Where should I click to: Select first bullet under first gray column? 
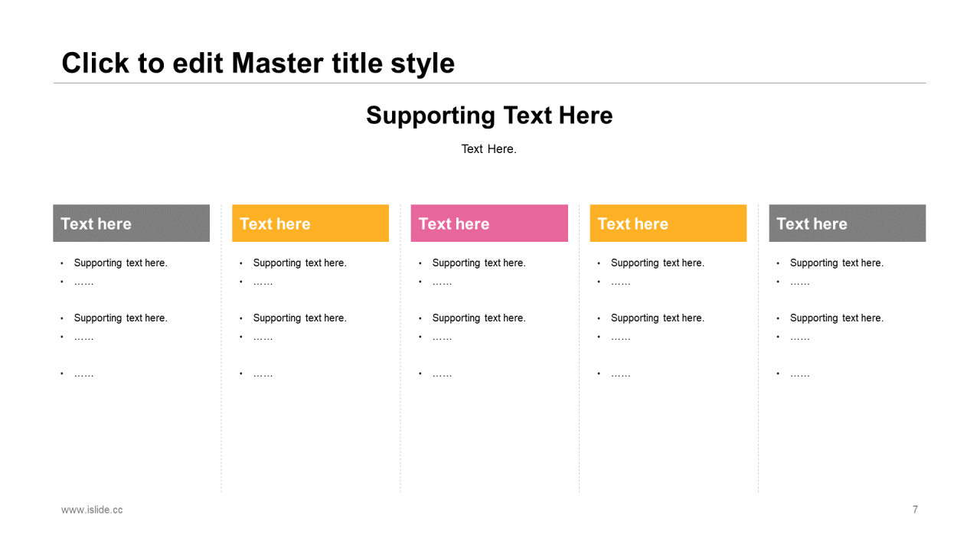[120, 262]
